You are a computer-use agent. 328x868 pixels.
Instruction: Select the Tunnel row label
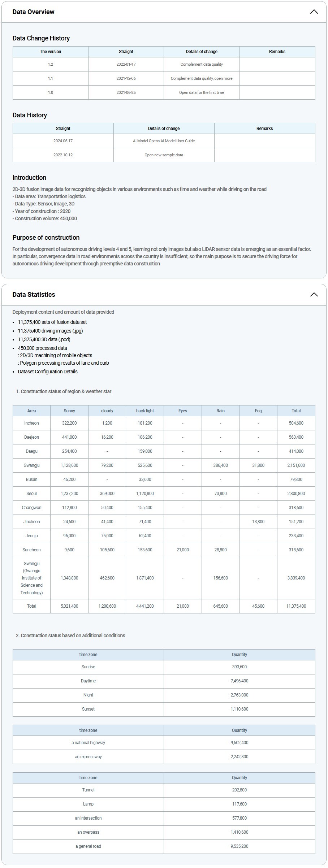88,790
